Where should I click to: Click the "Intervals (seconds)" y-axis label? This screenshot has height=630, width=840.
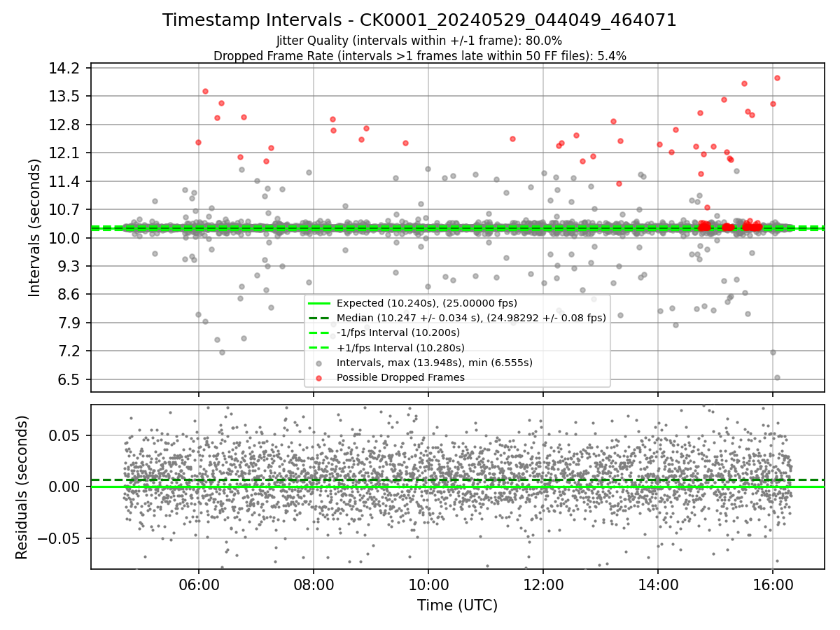(x=35, y=227)
